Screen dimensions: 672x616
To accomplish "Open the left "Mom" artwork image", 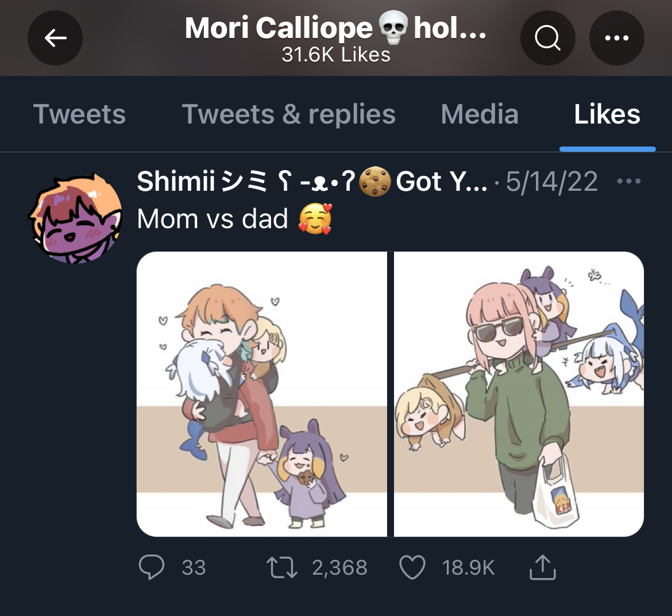I will point(262,394).
